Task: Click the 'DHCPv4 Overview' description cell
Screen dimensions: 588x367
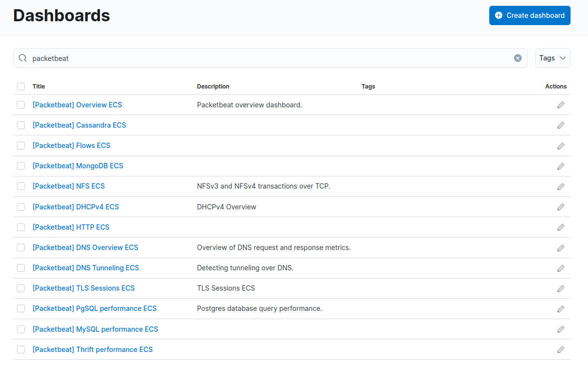Action: tap(227, 207)
